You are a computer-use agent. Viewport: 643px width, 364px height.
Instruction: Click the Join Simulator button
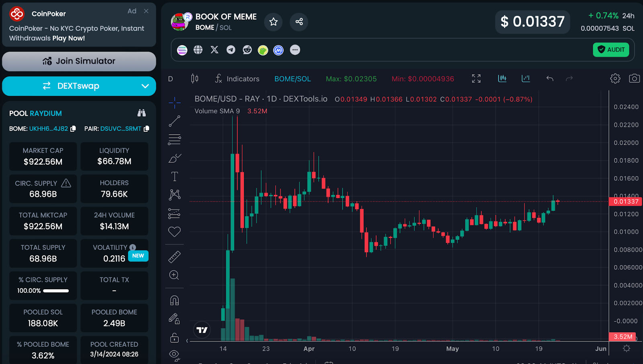[x=79, y=61]
